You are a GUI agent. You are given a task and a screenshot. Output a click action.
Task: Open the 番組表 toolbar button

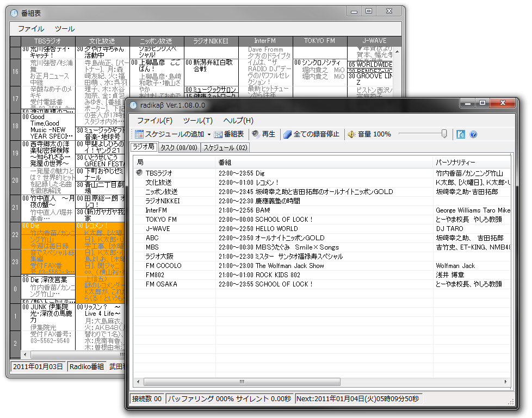pos(229,134)
